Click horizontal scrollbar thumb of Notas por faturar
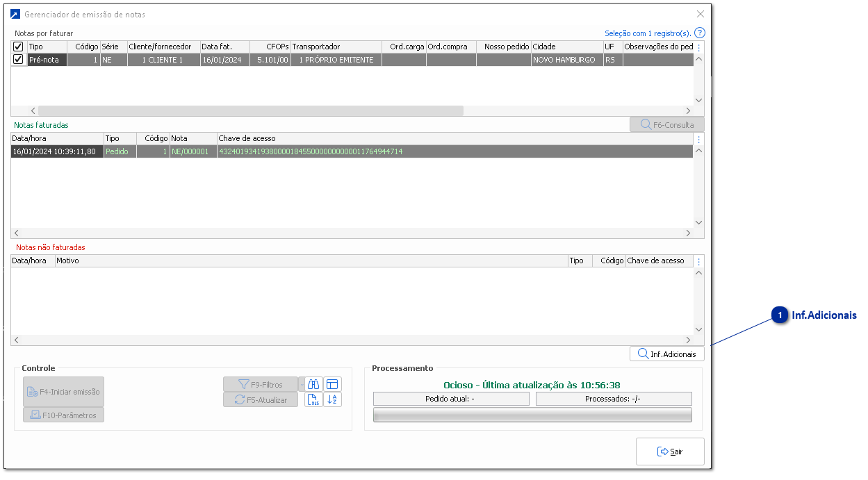Viewport: 868px width, 480px height. point(251,110)
